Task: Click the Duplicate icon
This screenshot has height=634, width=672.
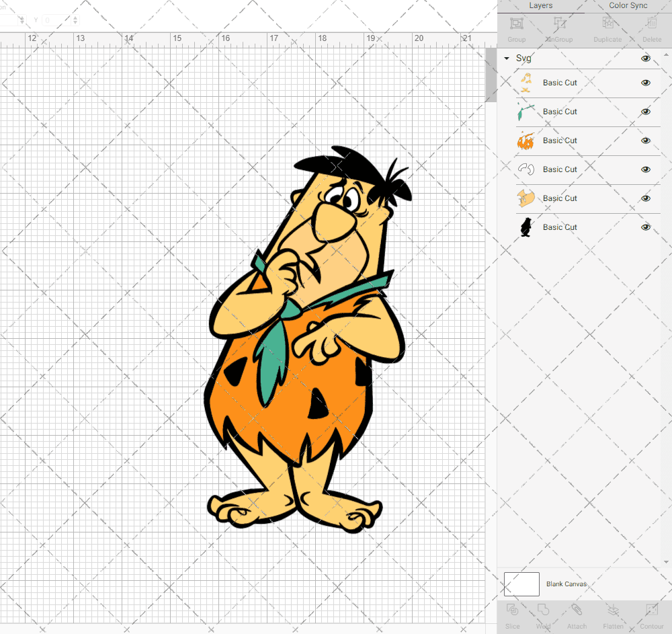Action: [x=607, y=23]
